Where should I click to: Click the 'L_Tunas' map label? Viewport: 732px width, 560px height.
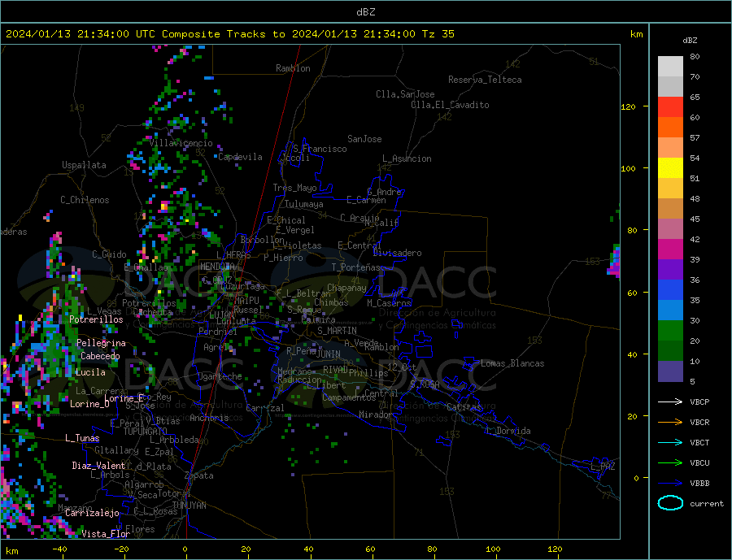click(x=82, y=438)
